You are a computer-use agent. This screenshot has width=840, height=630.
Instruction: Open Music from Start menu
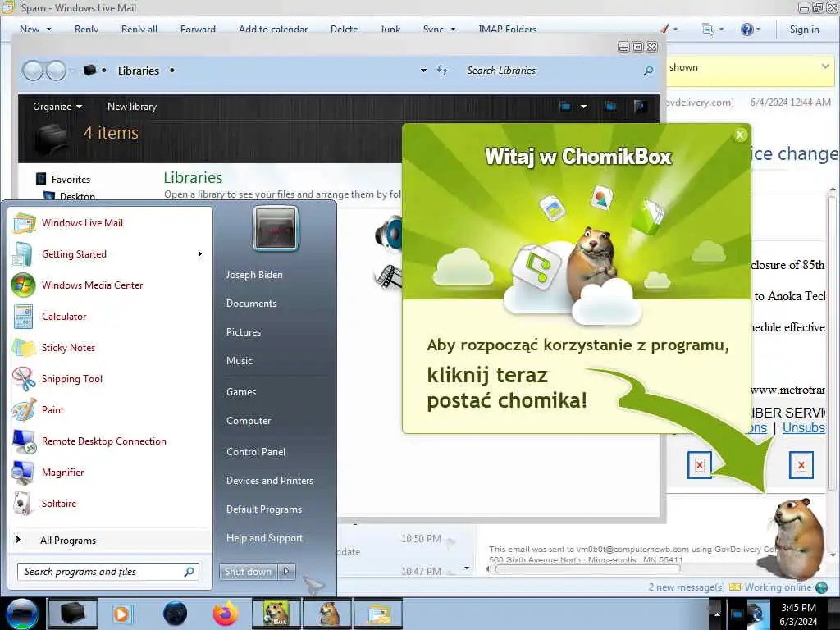point(239,361)
